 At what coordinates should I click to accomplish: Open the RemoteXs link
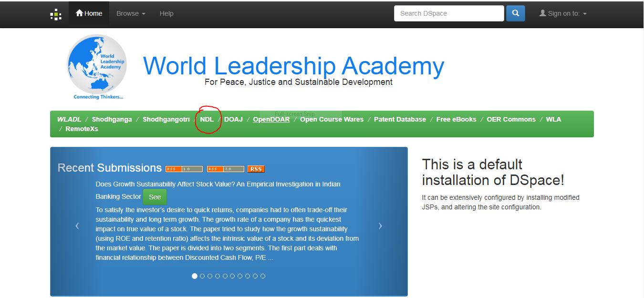[82, 129]
